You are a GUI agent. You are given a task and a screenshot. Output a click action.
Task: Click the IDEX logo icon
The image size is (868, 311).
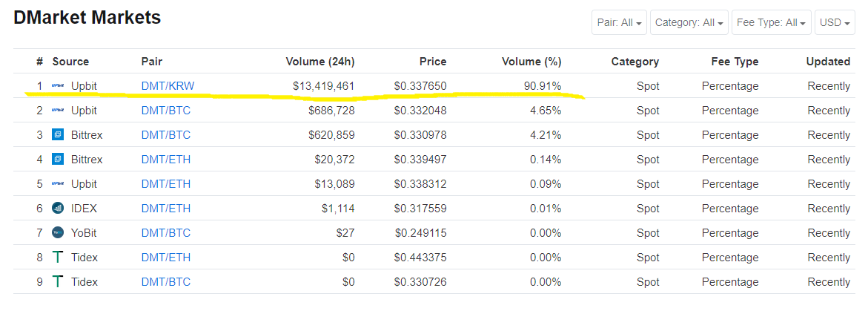(x=58, y=208)
